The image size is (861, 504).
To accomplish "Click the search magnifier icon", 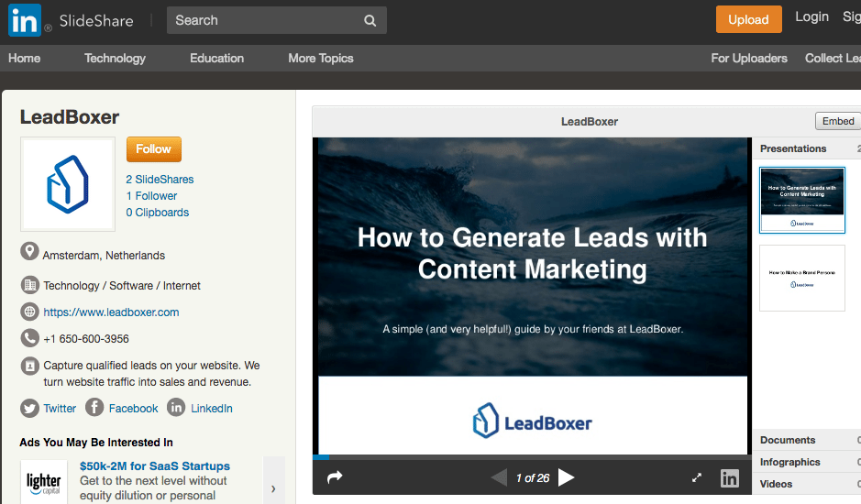I will (370, 21).
